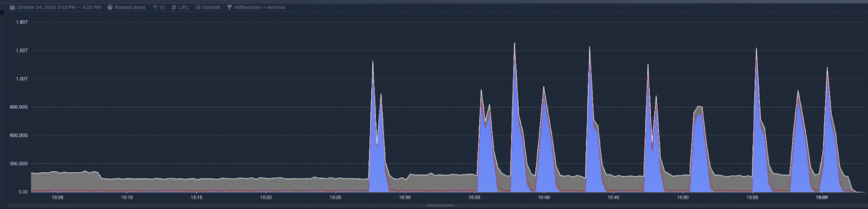The image size is (868, 209).
Task: Click the 1.50T gridline label on the y-axis
Action: [x=22, y=51]
